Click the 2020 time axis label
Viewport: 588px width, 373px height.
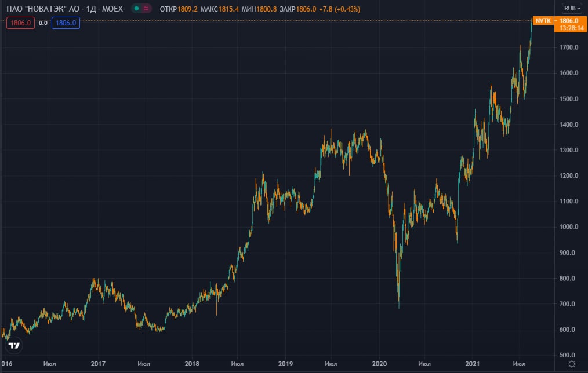click(x=379, y=364)
